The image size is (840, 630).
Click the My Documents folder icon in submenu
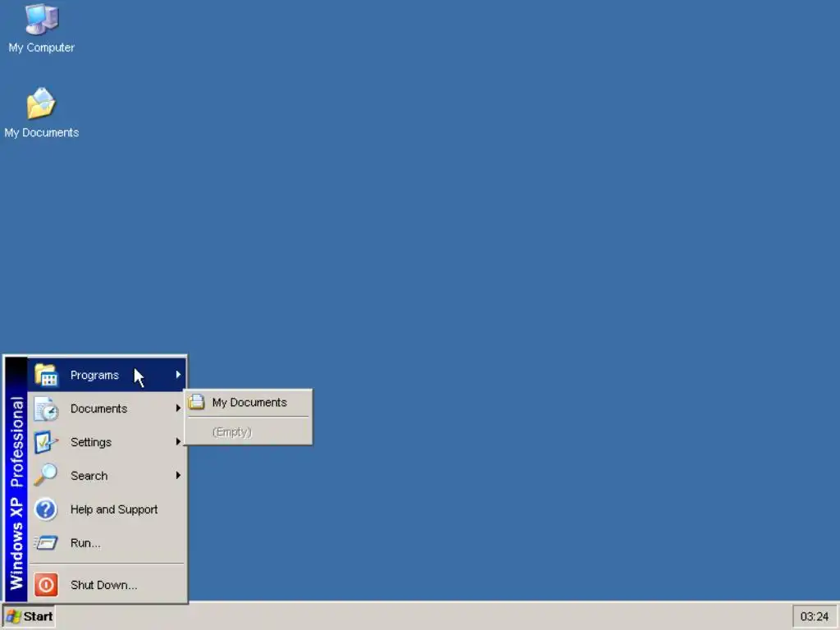[x=197, y=402]
